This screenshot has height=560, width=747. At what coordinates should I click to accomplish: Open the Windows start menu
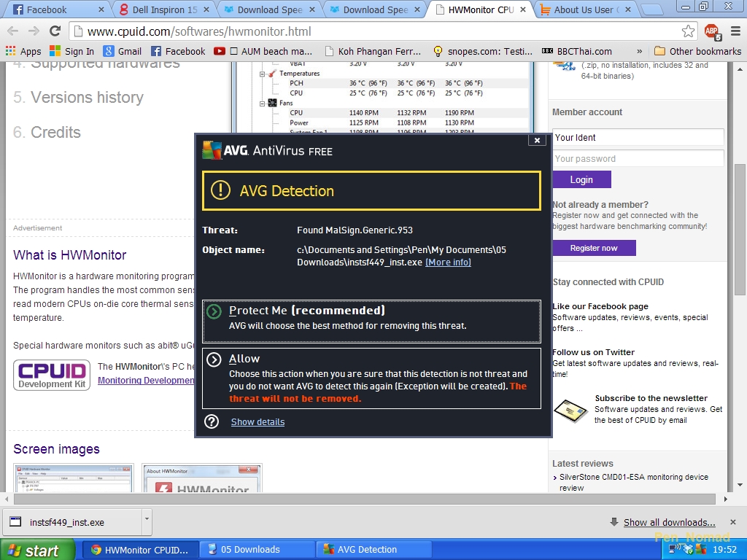tap(38, 550)
